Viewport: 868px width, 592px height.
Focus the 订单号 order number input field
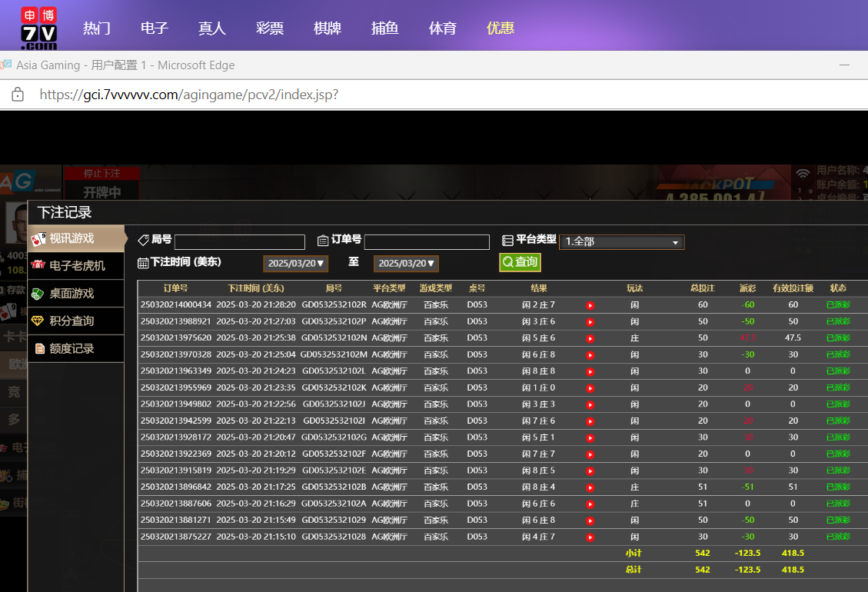[426, 242]
